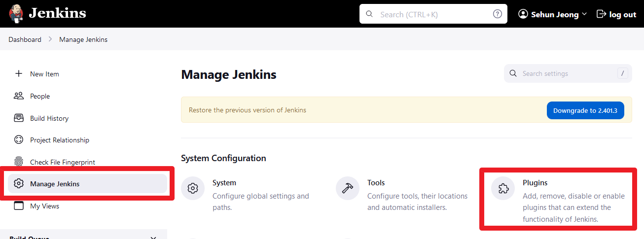Open New Item in the sidebar

(44, 74)
